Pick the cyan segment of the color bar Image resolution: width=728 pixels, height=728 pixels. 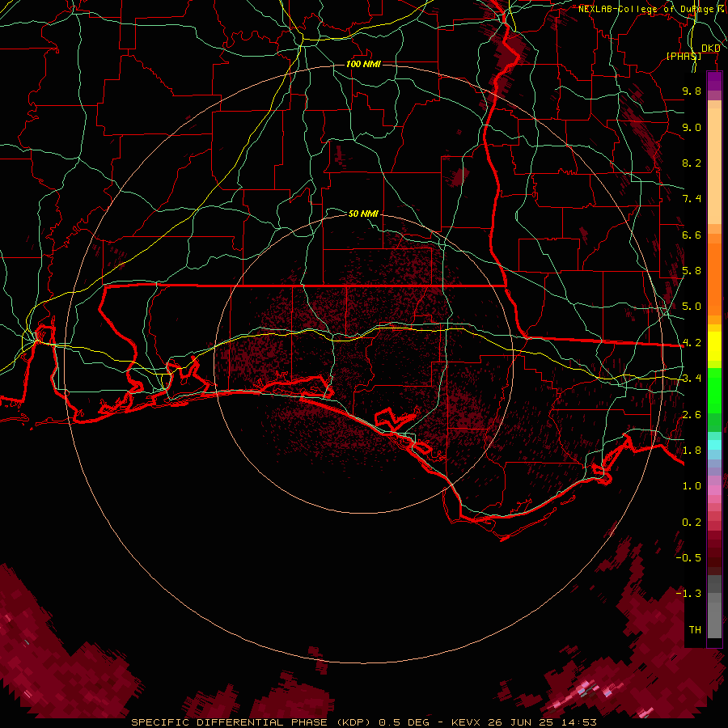point(714,445)
